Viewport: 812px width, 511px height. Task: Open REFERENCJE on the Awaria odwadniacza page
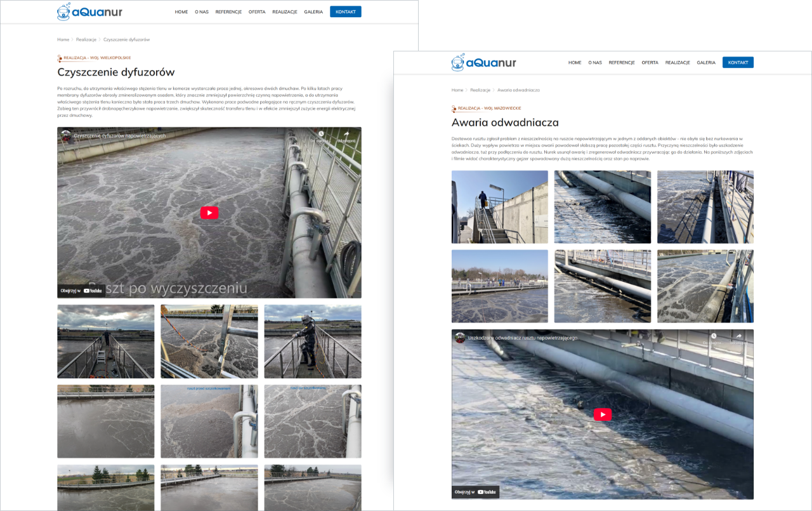(x=622, y=62)
